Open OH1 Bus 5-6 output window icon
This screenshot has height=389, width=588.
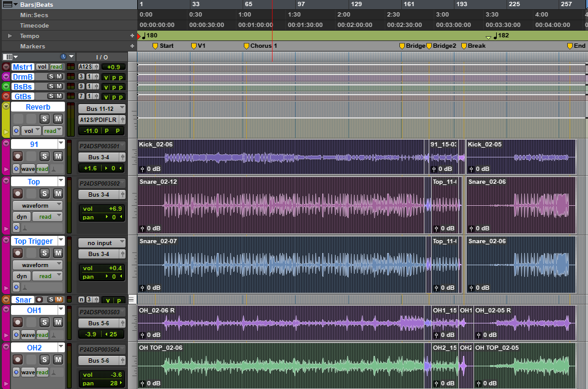123,323
